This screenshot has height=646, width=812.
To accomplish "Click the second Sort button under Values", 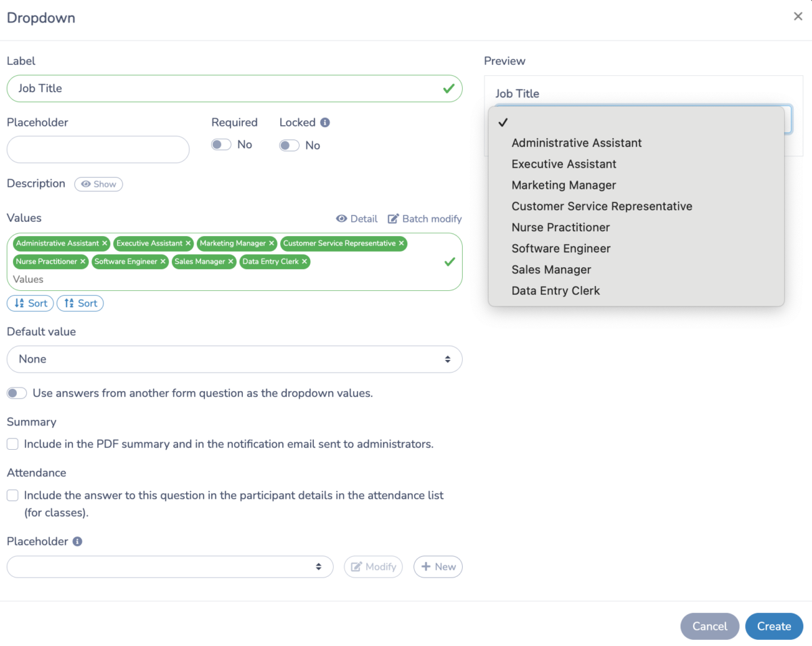I will [x=80, y=303].
